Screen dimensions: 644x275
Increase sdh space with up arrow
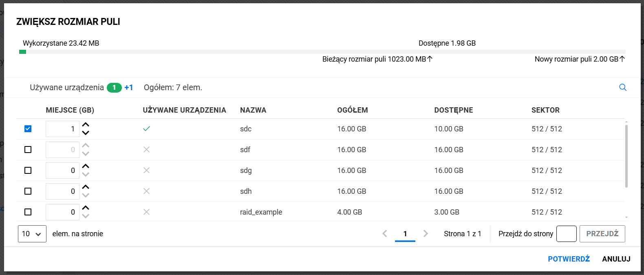click(x=86, y=187)
